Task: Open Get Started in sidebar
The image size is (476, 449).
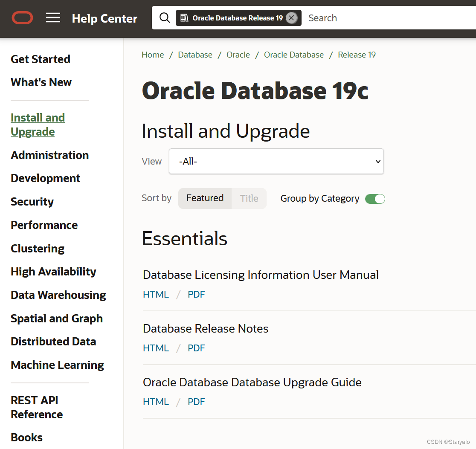Action: tap(41, 59)
